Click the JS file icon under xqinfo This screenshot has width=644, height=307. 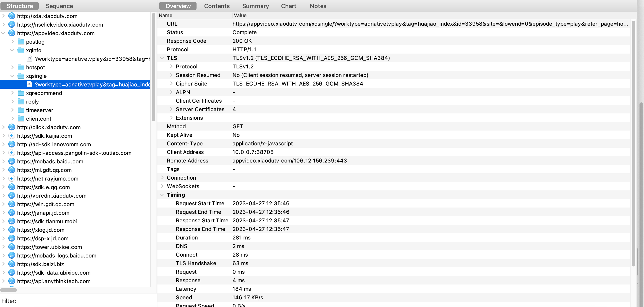pos(29,59)
